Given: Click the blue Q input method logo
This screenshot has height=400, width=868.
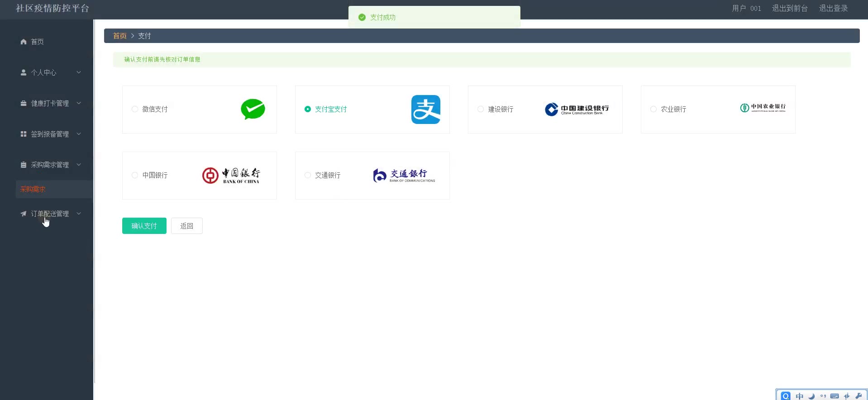Looking at the screenshot, I should click(x=786, y=396).
